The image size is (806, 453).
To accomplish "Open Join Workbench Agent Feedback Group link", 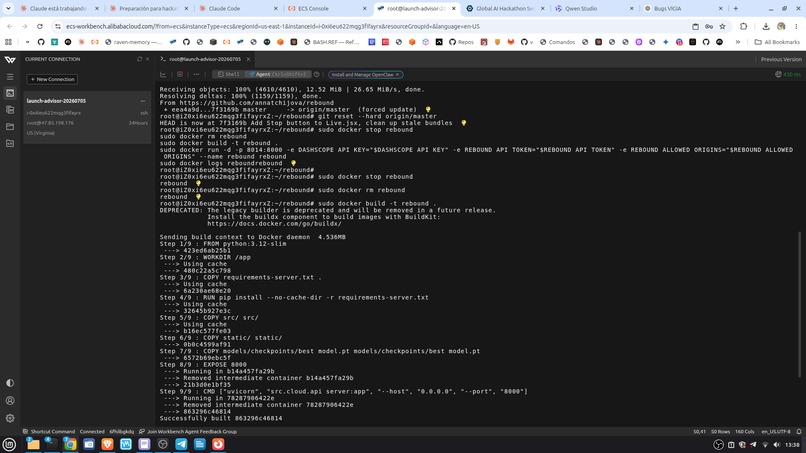I will 188,431.
